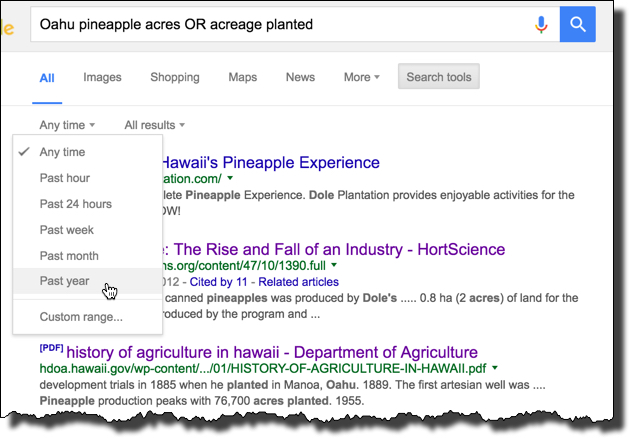
Task: Open dropdown arrow beside HortScience URL
Action: 335,265
